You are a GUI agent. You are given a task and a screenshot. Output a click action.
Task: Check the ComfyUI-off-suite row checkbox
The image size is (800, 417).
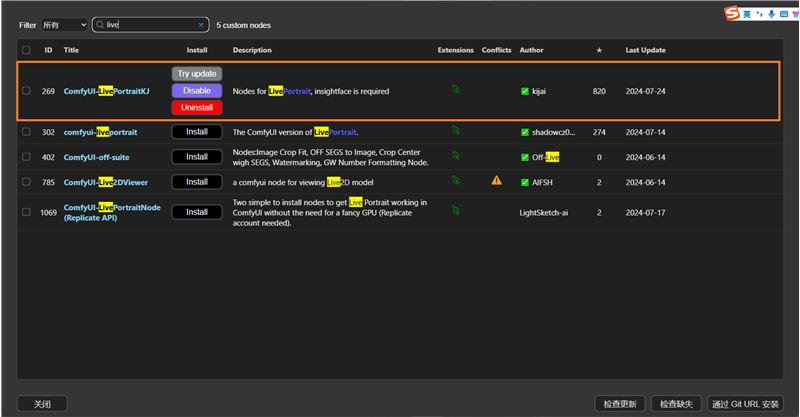click(26, 157)
